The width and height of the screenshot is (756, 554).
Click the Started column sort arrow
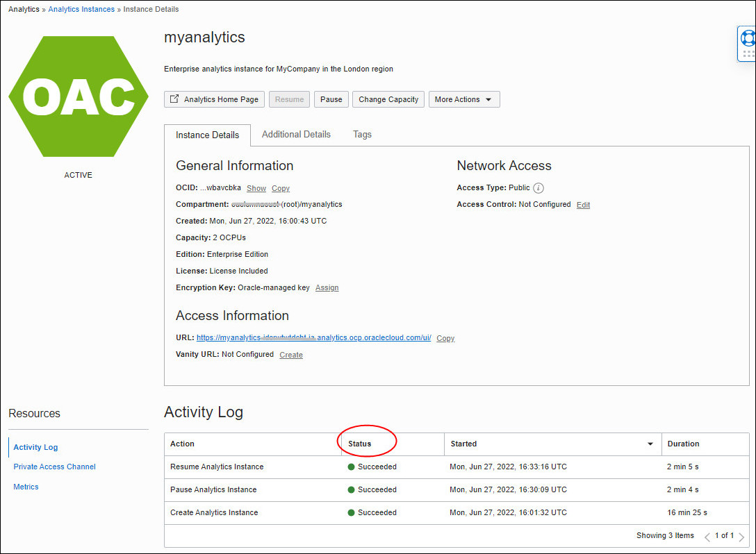pos(650,444)
